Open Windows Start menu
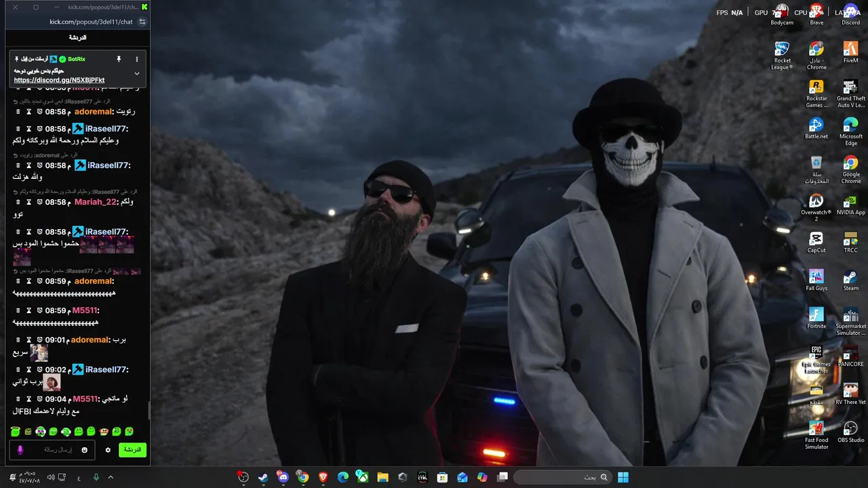 [x=623, y=477]
